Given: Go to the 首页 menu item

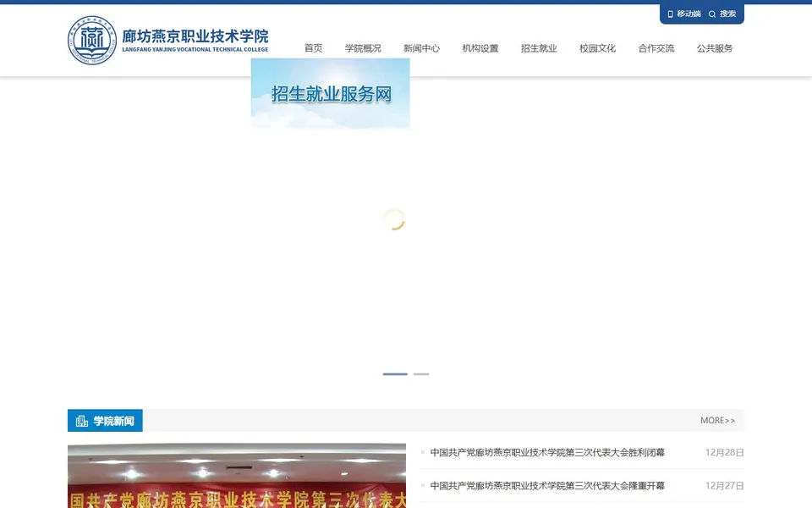Looking at the screenshot, I should [x=313, y=48].
